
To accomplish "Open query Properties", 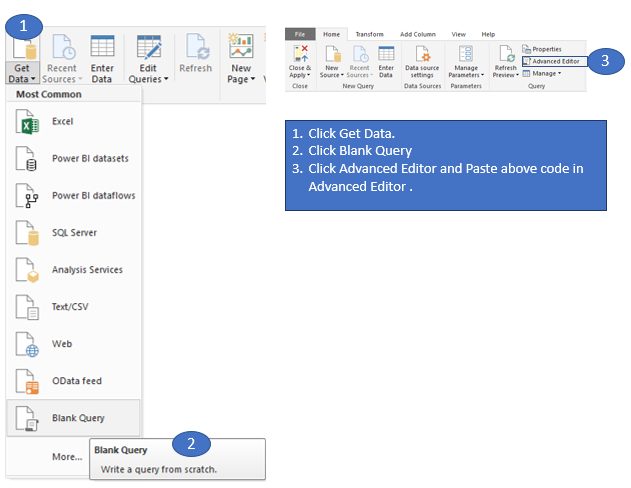I will (542, 49).
